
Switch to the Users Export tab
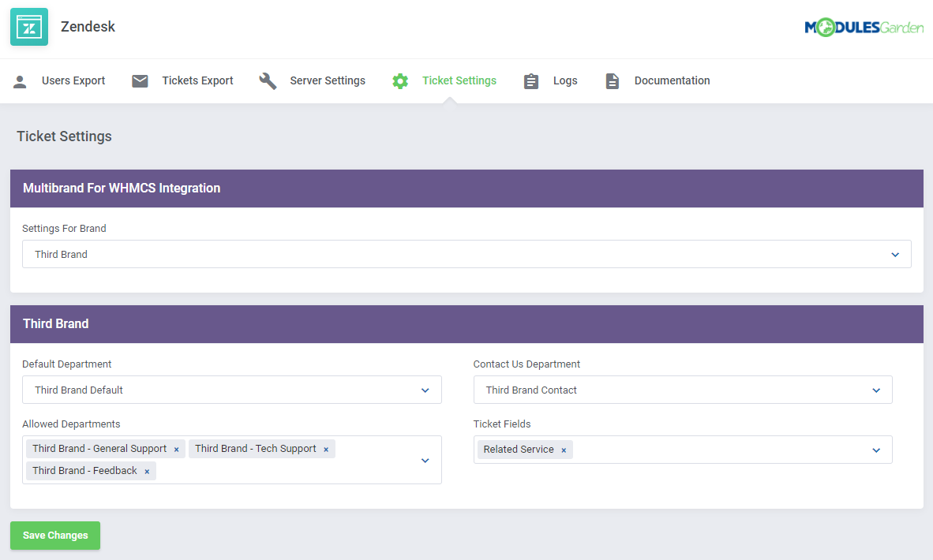pyautogui.click(x=75, y=80)
